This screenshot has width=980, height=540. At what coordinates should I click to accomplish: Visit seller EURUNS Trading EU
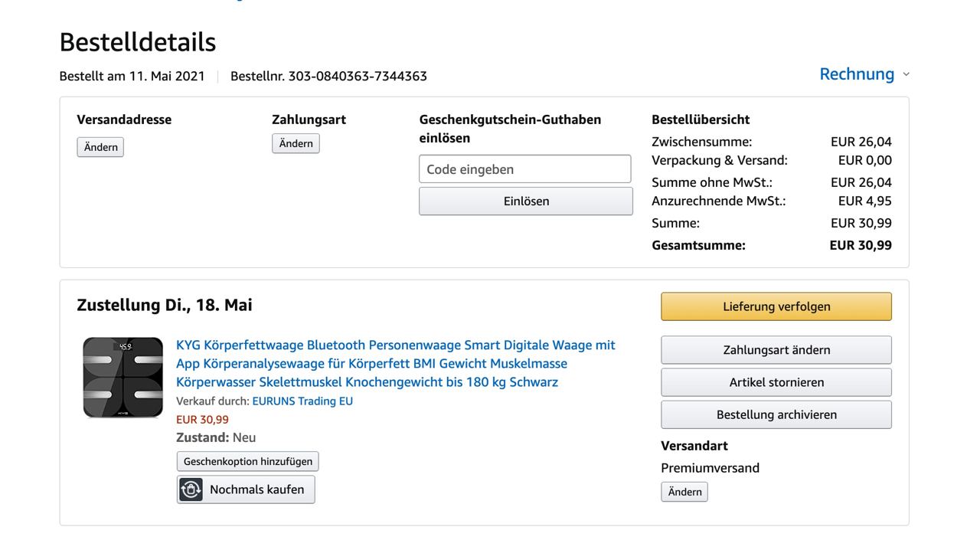point(302,401)
